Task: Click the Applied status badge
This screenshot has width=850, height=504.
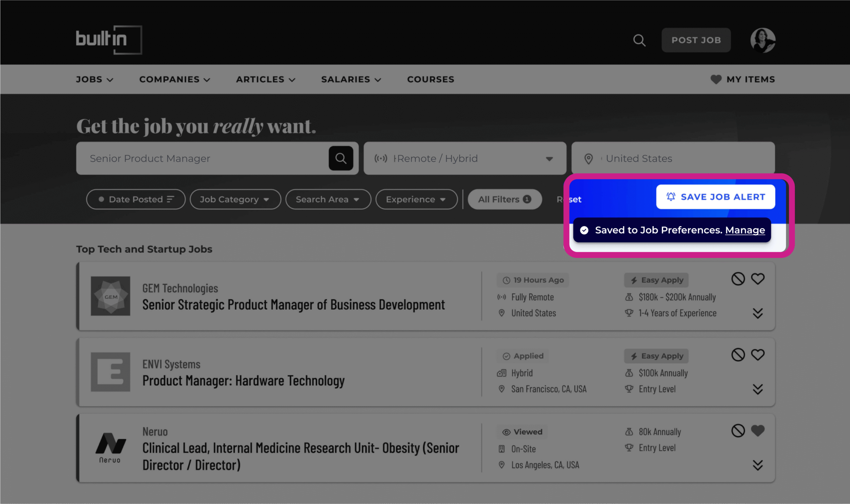Action: click(x=523, y=356)
